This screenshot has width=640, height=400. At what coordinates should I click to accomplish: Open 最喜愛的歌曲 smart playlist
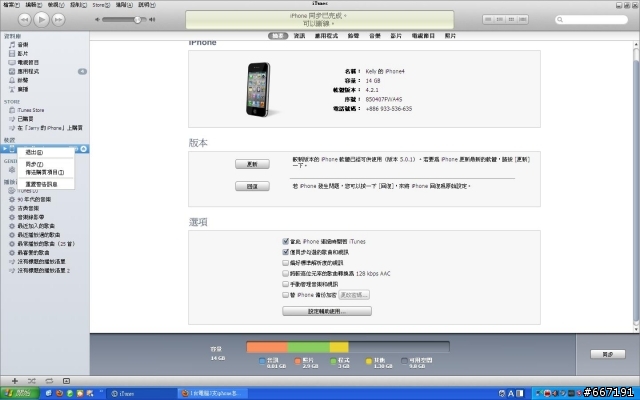(x=33, y=253)
